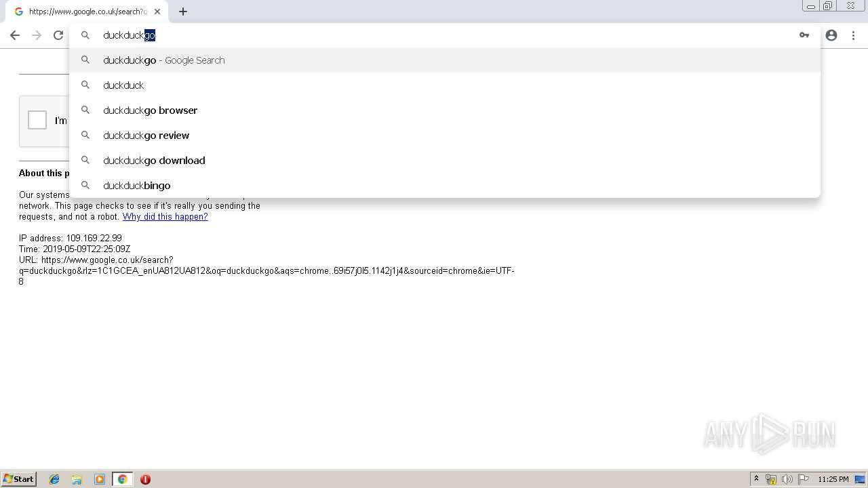Open the Chrome three-dot menu

854,35
